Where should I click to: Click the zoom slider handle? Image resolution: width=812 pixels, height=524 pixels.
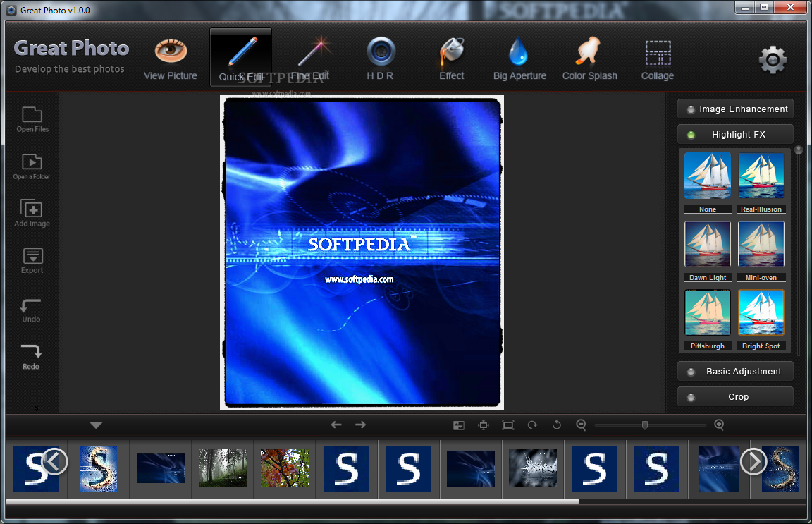645,425
